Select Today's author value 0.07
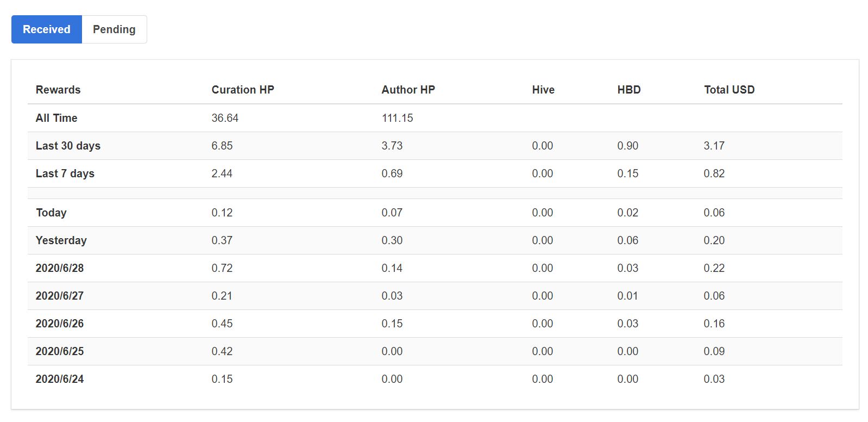 pyautogui.click(x=392, y=213)
